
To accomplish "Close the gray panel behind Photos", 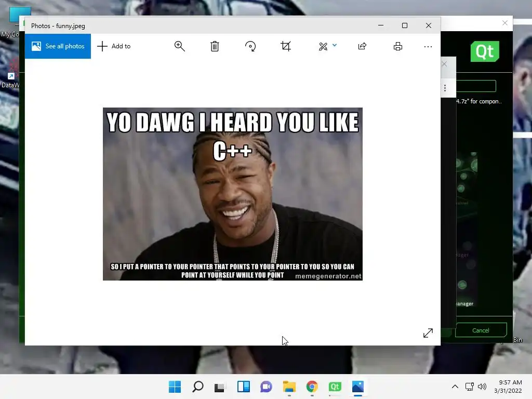I will [x=445, y=64].
